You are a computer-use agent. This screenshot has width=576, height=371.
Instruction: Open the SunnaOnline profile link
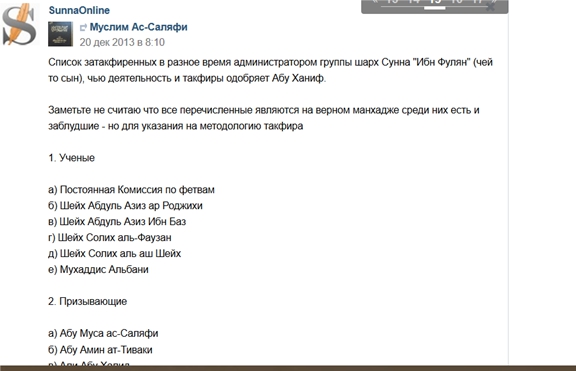(79, 10)
